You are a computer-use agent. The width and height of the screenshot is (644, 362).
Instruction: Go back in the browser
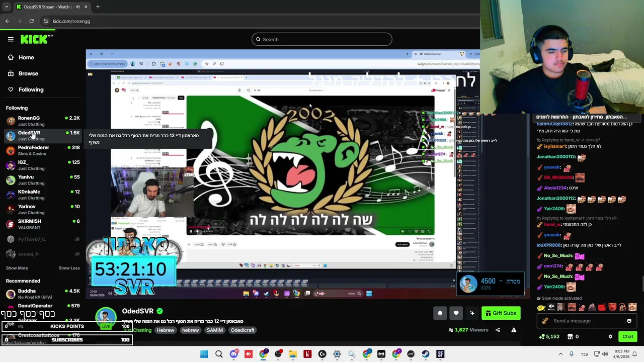click(x=7, y=21)
